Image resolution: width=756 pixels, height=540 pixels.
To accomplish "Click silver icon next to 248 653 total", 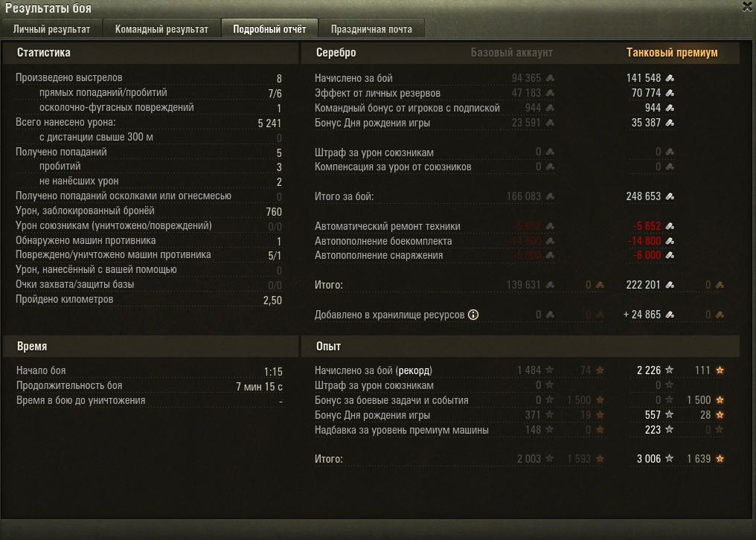I will [670, 196].
